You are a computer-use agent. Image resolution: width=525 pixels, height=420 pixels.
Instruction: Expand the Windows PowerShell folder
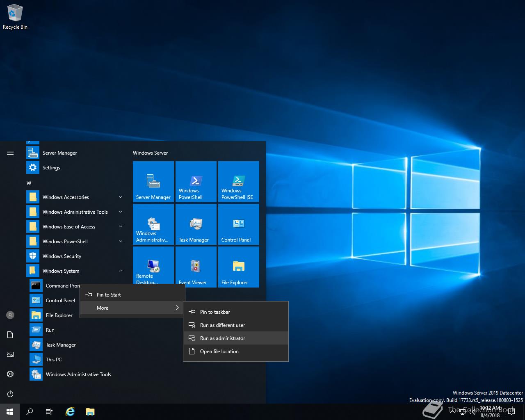click(x=75, y=241)
